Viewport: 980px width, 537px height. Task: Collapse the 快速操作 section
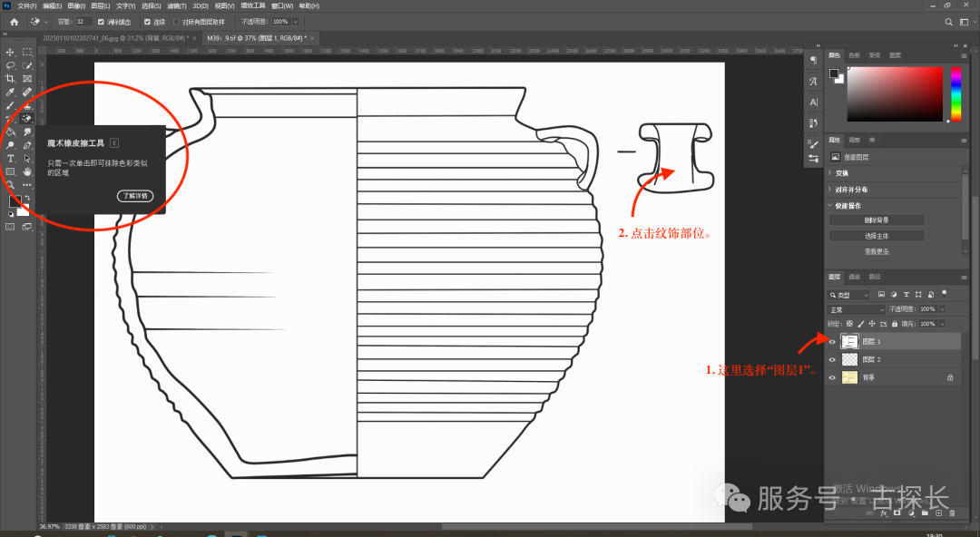(x=830, y=206)
